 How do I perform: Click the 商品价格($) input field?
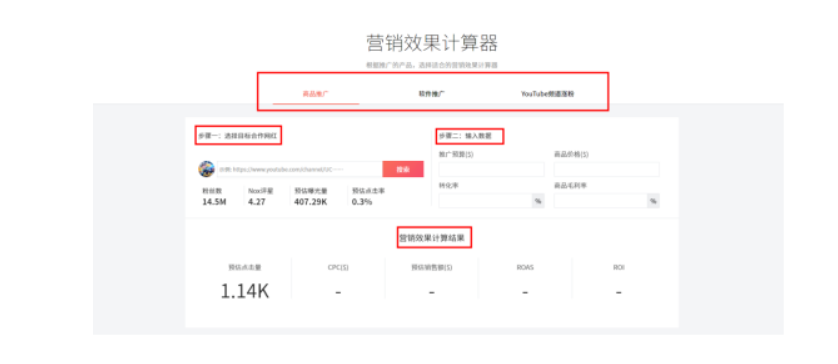(607, 169)
